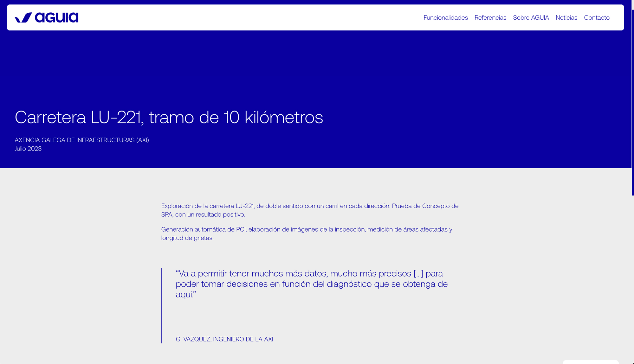Click the quote beginning Va a permitir
The image size is (634, 364).
point(311,284)
